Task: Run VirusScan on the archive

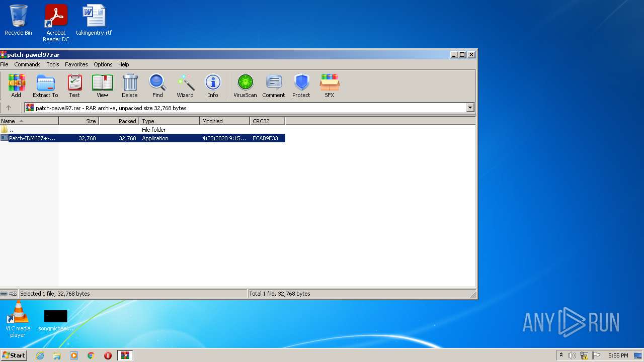Action: click(x=246, y=85)
